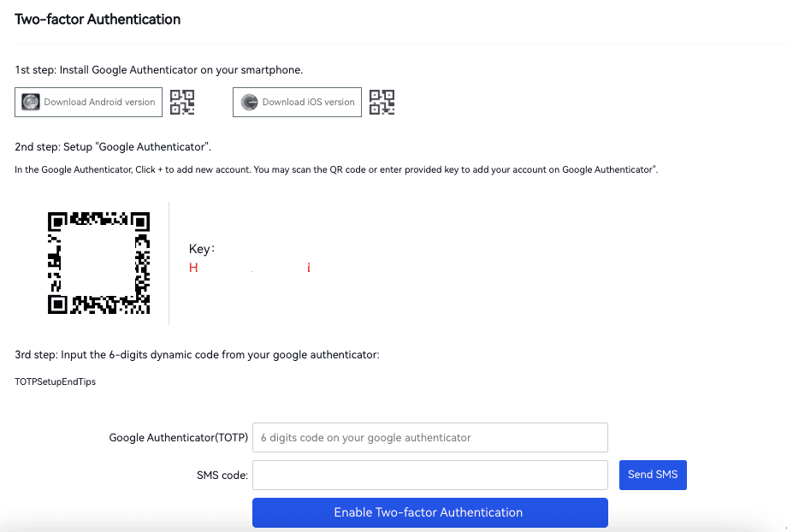The image size is (787, 532).
Task: Click the SMS code field label
Action: (x=222, y=475)
